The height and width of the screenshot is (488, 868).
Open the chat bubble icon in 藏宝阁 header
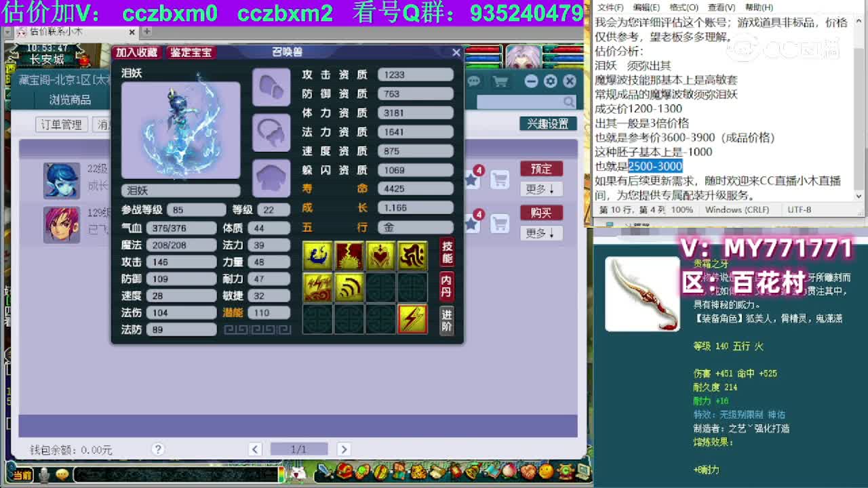point(473,81)
